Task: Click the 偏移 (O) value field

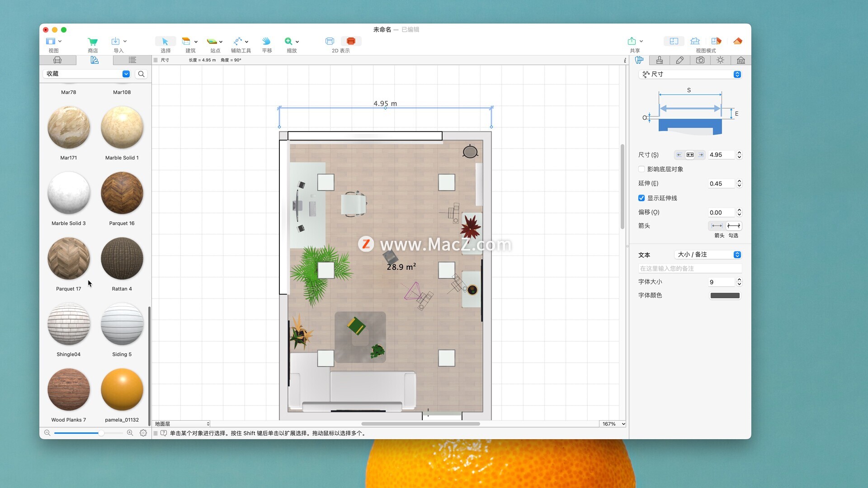Action: pyautogui.click(x=722, y=212)
